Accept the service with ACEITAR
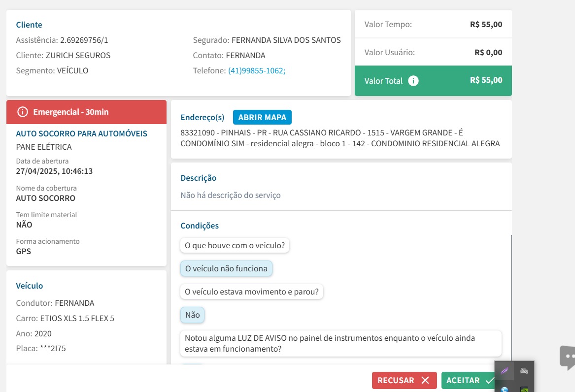The image size is (575, 392). (x=469, y=380)
